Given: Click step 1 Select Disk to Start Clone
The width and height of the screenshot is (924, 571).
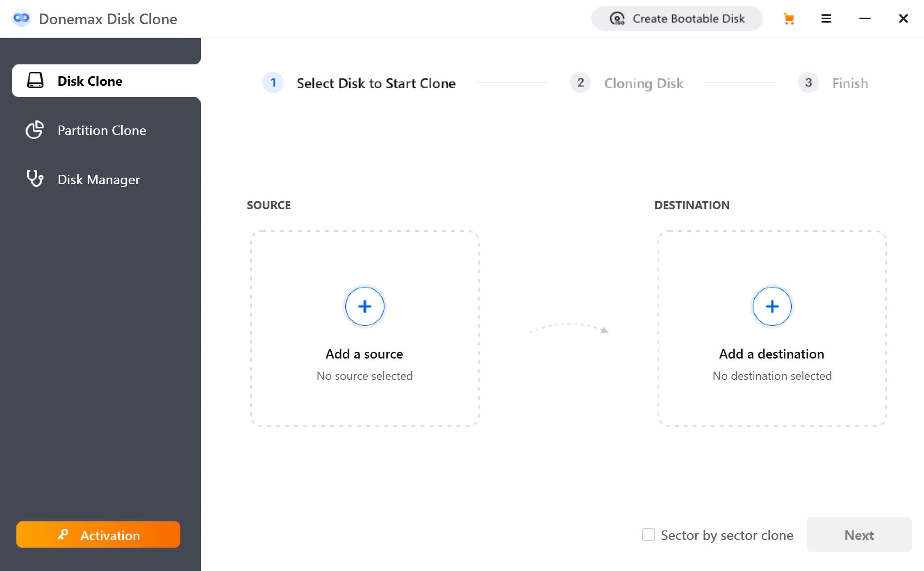Looking at the screenshot, I should pos(376,83).
